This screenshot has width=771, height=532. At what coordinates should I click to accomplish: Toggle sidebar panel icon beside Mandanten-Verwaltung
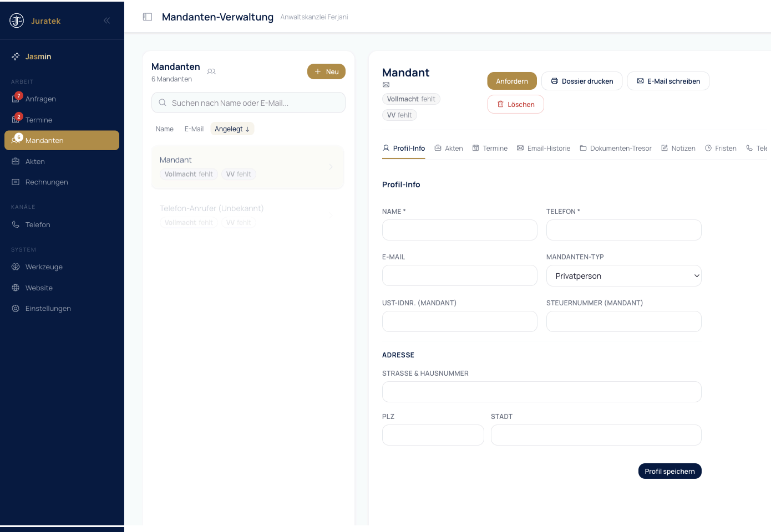point(148,17)
